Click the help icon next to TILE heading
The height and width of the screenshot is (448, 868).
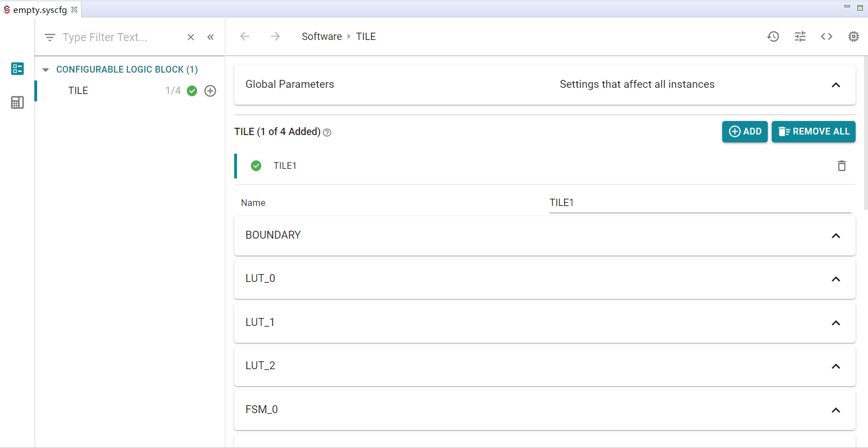tap(327, 133)
